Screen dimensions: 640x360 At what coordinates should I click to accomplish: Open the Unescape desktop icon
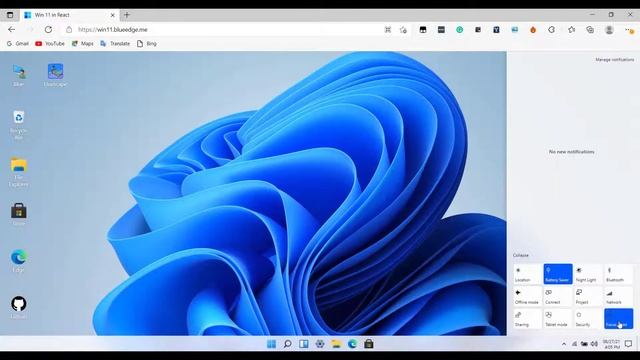click(55, 75)
